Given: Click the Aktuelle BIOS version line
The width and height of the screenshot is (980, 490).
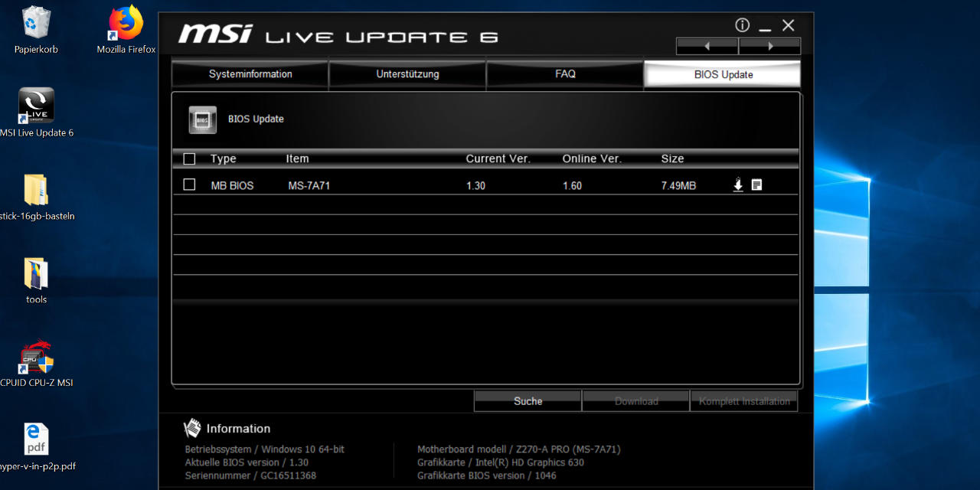Looking at the screenshot, I should (247, 462).
